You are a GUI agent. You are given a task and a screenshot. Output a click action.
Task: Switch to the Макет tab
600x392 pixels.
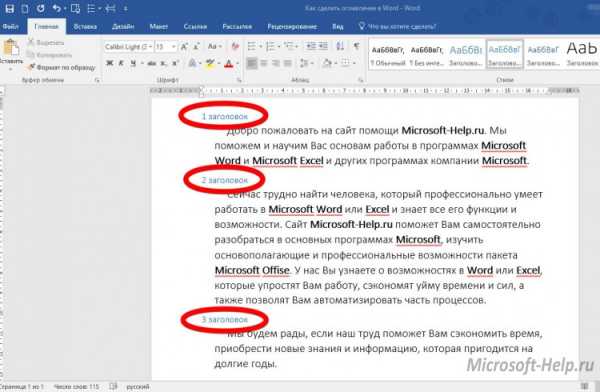(158, 26)
